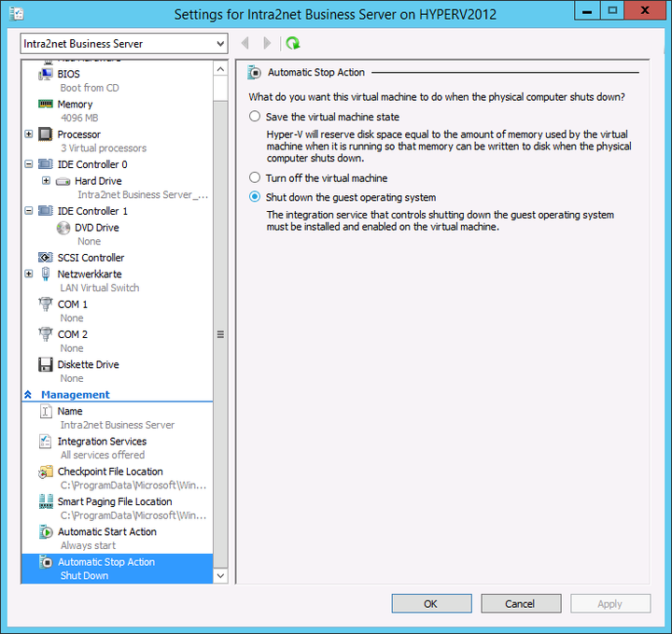Click the '4096 MB' memory value
672x634 pixels.
click(x=79, y=118)
